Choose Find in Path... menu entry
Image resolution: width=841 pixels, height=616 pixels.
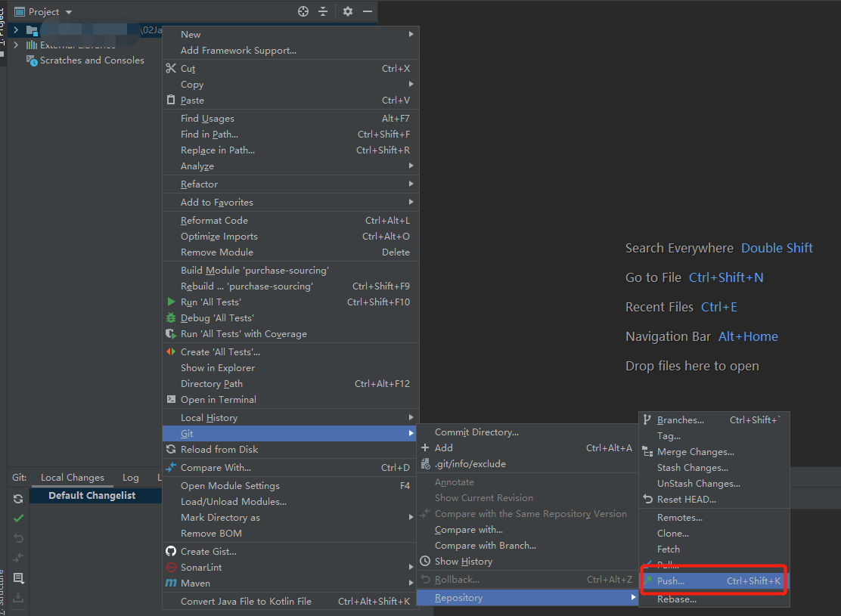coord(290,134)
